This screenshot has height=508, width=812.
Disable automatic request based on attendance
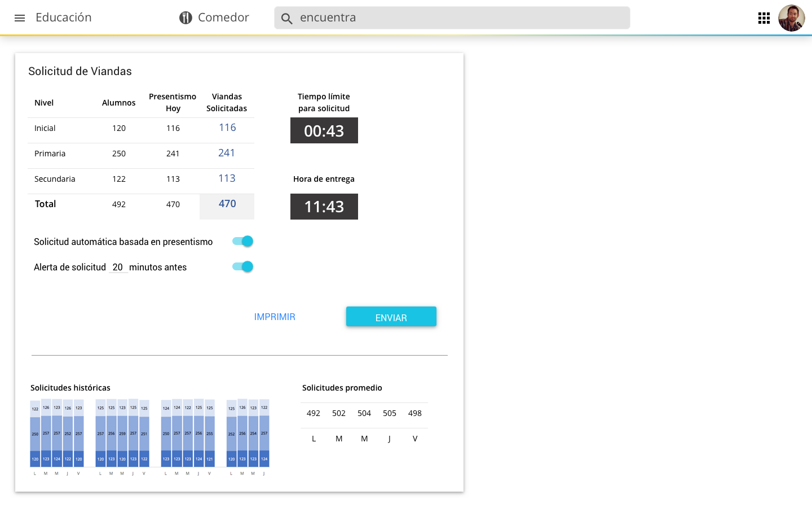[x=243, y=242]
